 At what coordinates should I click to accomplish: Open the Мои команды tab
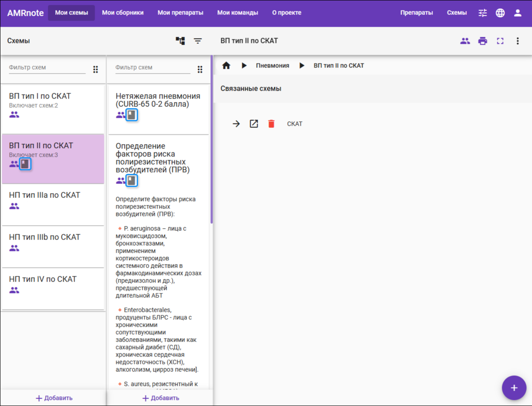point(238,13)
